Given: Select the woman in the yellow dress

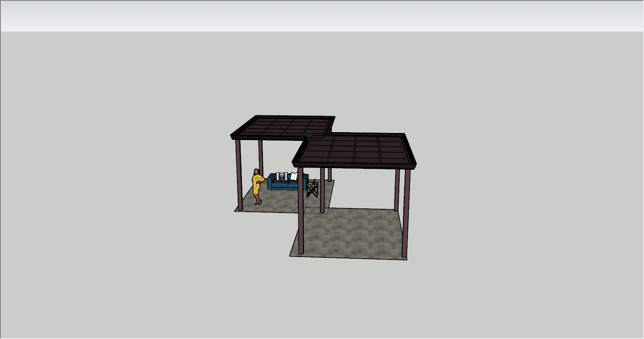Looking at the screenshot, I should pos(257,185).
